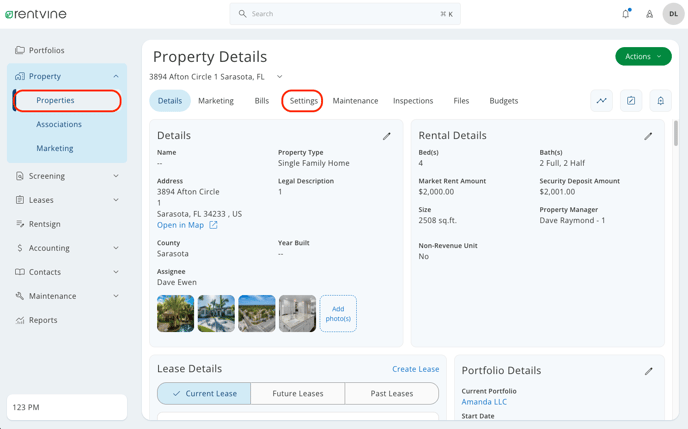Open the palm tree pool photo thumbnail

click(x=176, y=313)
